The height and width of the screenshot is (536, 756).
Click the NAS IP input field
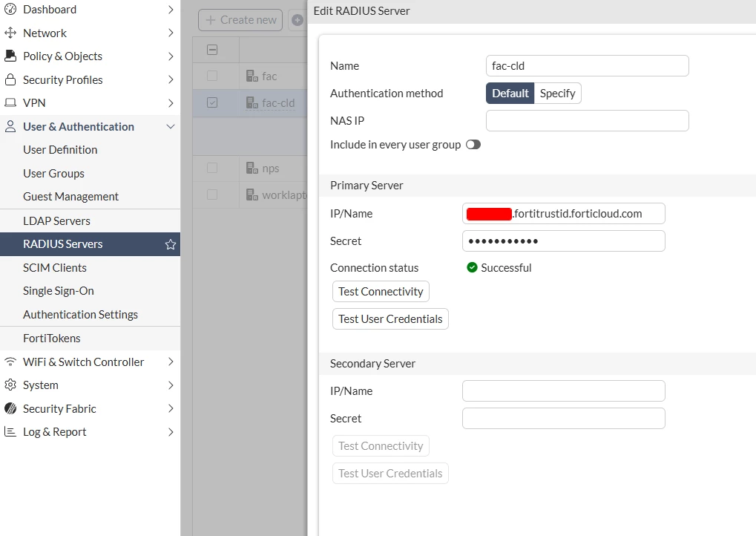(588, 120)
